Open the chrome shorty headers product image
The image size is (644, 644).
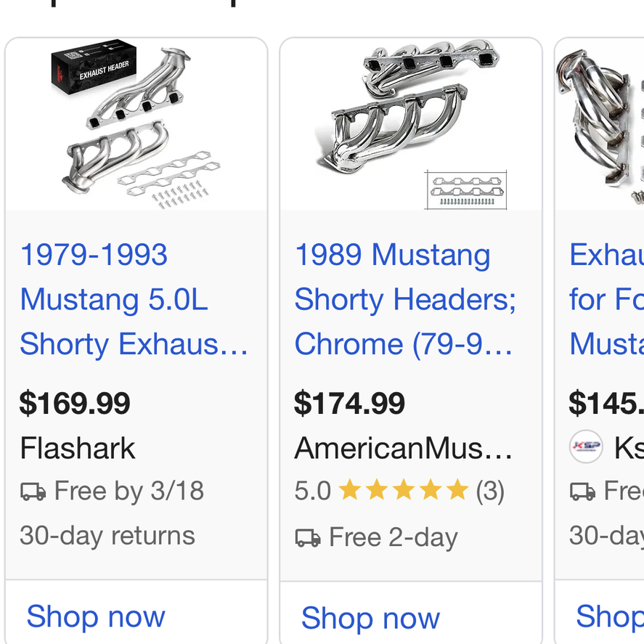click(411, 124)
